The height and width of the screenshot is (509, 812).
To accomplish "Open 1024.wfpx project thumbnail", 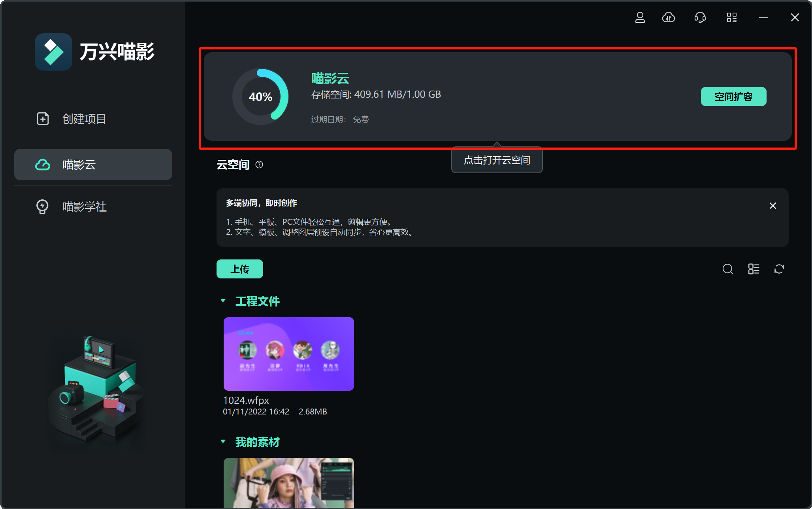I will click(288, 354).
